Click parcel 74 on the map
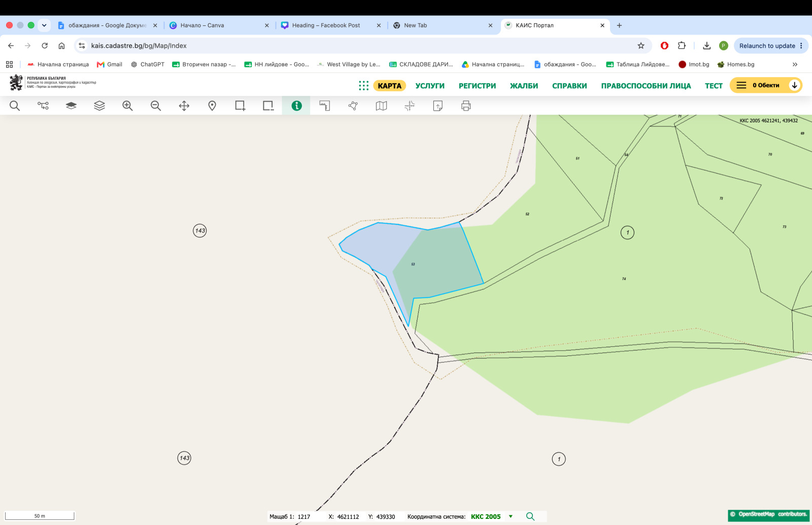812x525 pixels. (624, 279)
